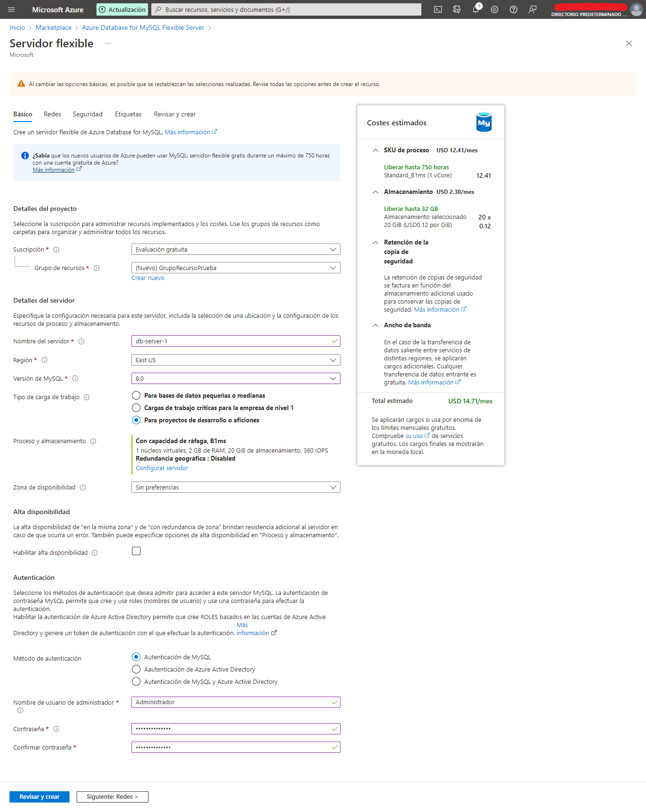Switch to the Redes tab

[52, 114]
